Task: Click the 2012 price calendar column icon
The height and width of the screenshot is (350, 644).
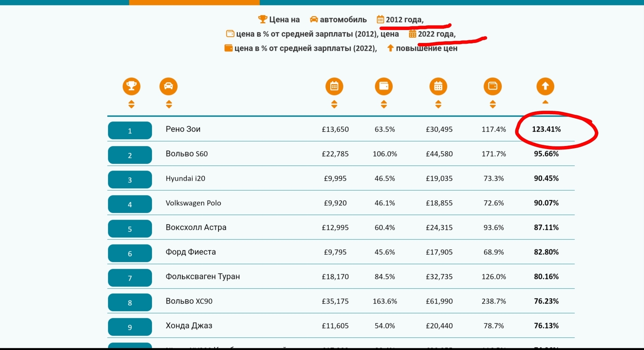Action: [334, 86]
